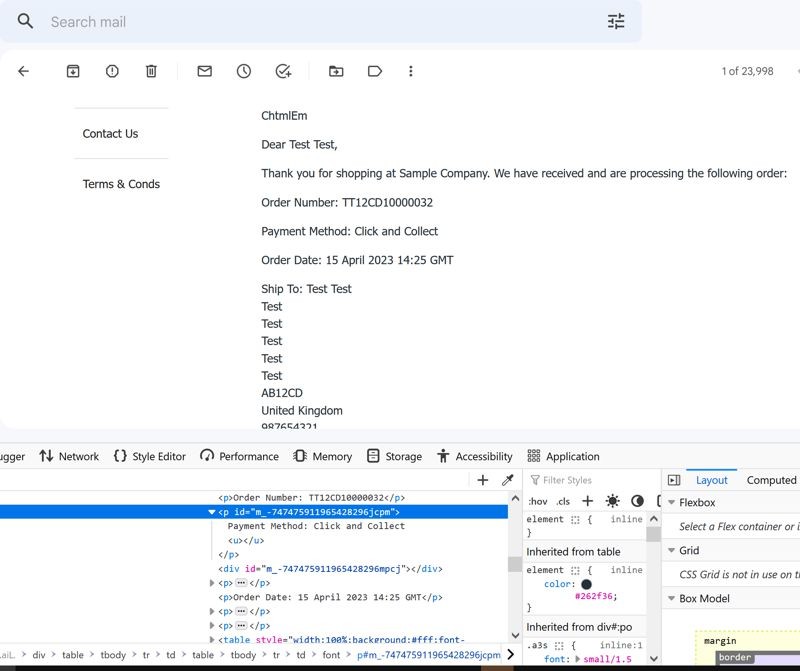Toggle the :hov pseudo-class panel
This screenshot has height=671, width=800.
coord(538,501)
